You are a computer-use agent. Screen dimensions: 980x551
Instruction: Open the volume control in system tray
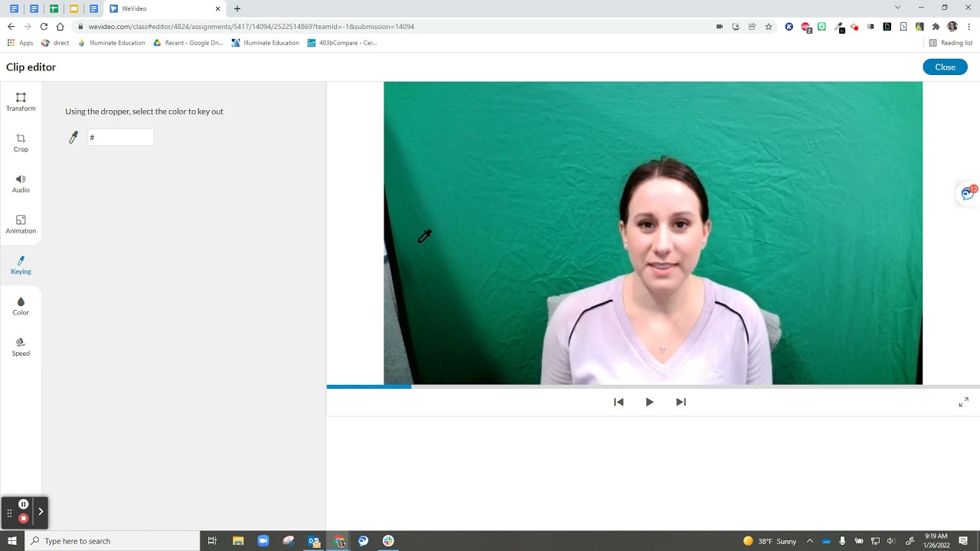tap(891, 541)
